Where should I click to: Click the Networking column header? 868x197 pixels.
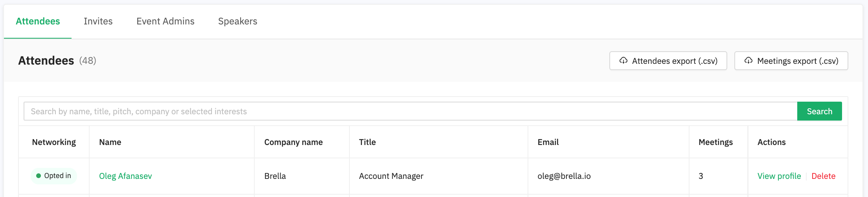point(54,142)
